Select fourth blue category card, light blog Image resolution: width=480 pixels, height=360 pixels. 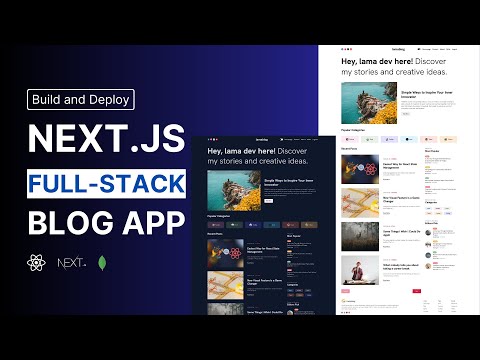point(409,139)
